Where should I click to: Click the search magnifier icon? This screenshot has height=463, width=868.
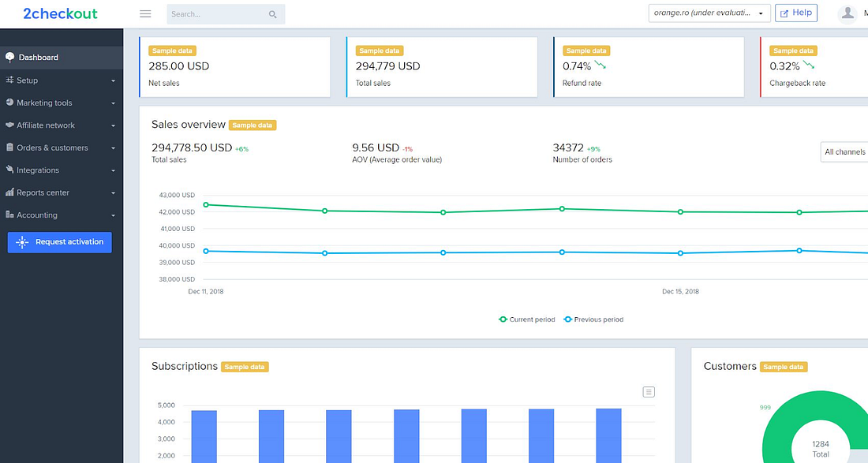[272, 14]
